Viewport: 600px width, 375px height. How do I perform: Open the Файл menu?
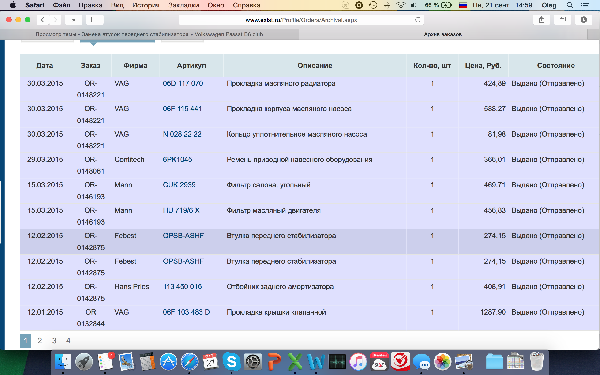point(61,5)
